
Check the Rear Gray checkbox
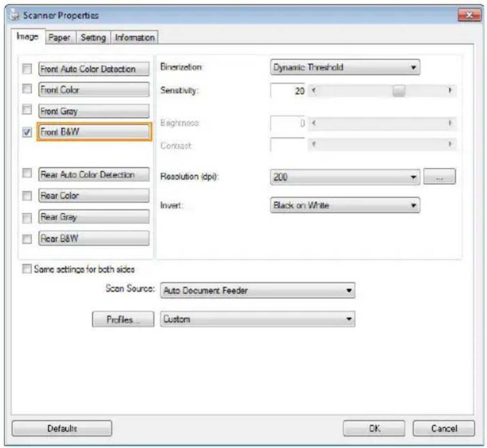(x=27, y=218)
